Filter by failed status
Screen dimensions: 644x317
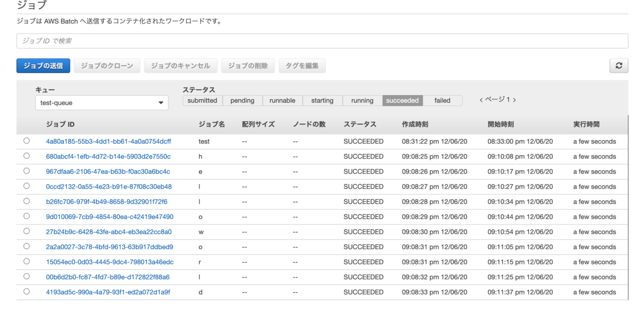pyautogui.click(x=442, y=100)
